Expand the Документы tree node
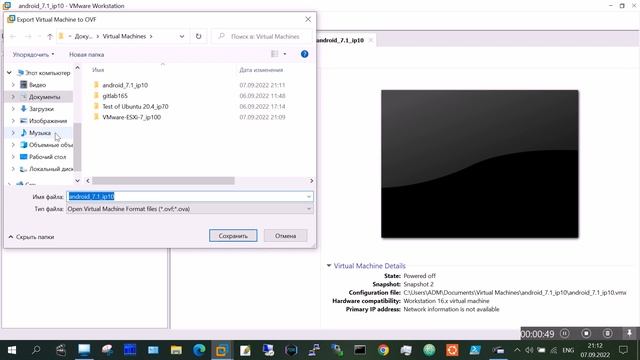Viewport: 640px width, 360px height. click(13, 97)
